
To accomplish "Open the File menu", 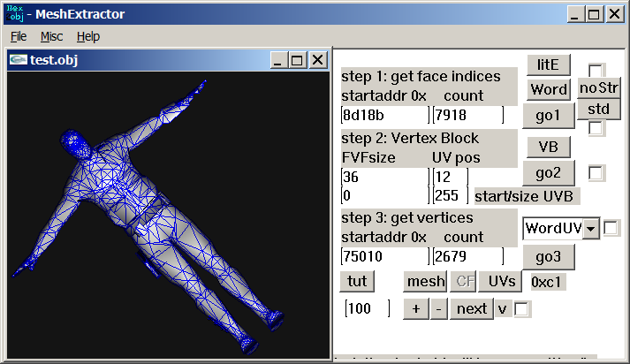I will [19, 36].
